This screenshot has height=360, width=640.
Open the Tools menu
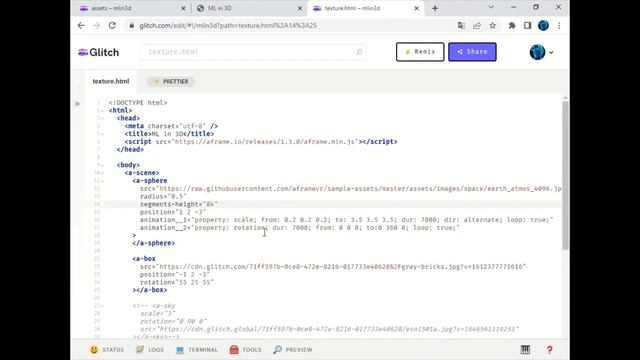click(x=245, y=350)
